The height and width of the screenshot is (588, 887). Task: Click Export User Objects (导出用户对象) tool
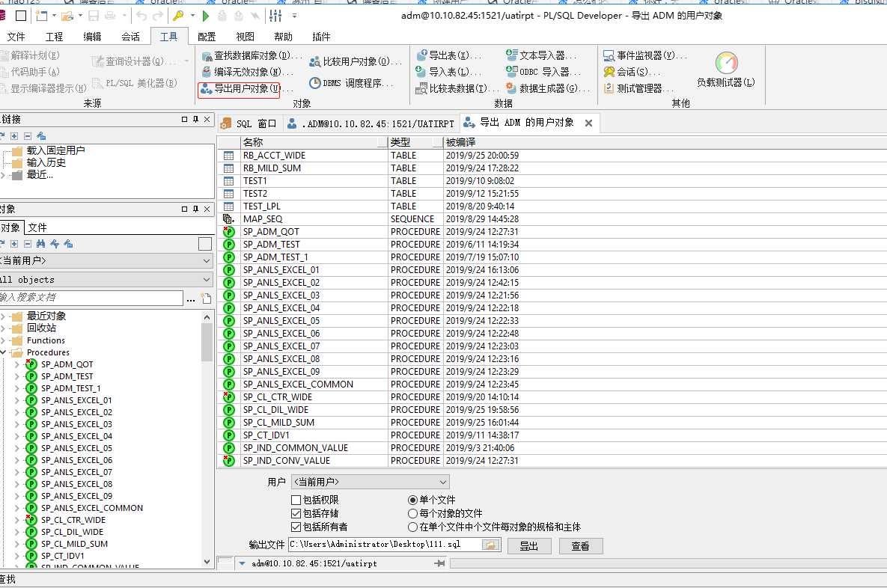click(239, 89)
